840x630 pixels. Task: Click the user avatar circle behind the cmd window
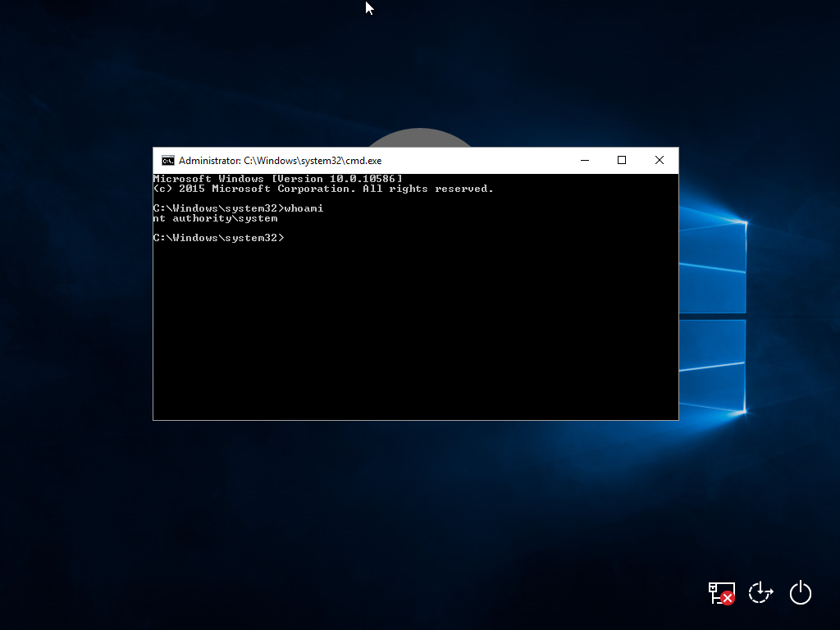(420, 137)
